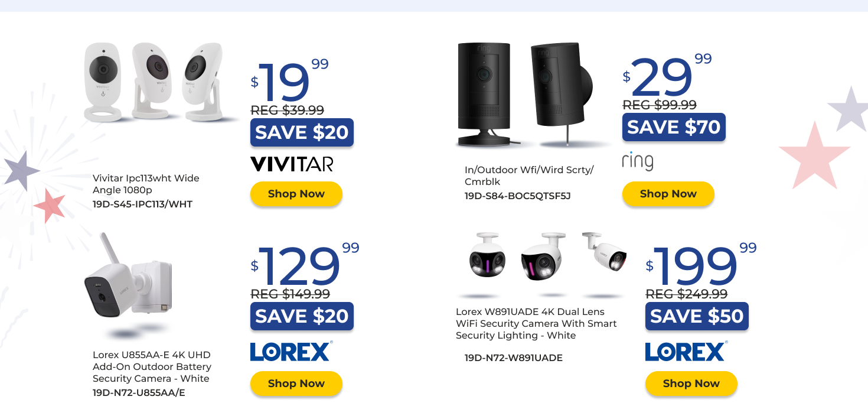Click the Ring brand logo
The width and height of the screenshot is (868, 419).
pos(638,161)
